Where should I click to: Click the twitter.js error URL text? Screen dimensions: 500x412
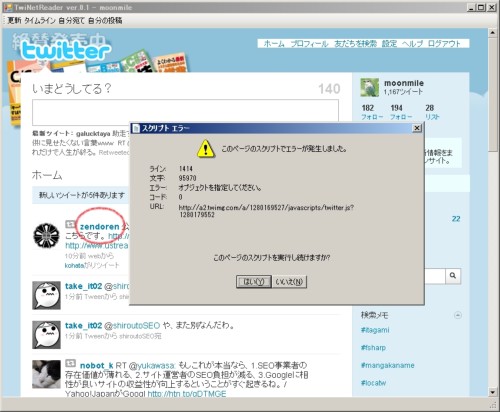[x=266, y=211]
